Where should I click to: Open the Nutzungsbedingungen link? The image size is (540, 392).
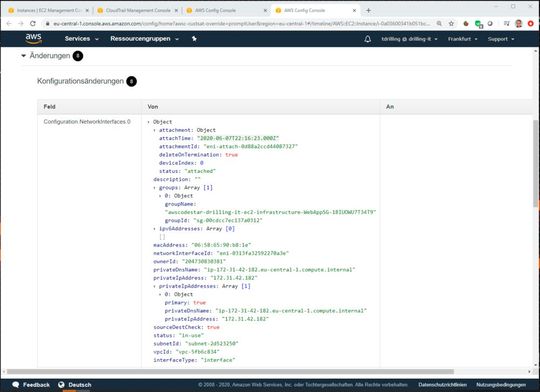pos(501,385)
